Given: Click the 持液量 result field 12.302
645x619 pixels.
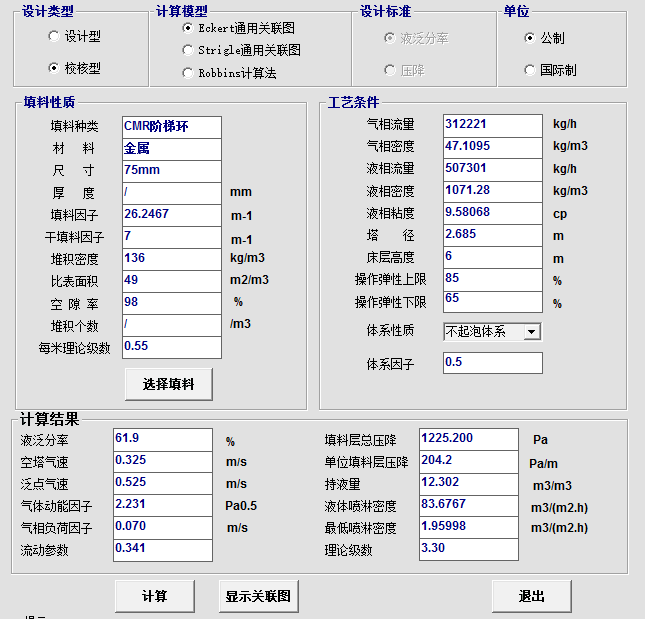Looking at the screenshot, I should 469,483.
